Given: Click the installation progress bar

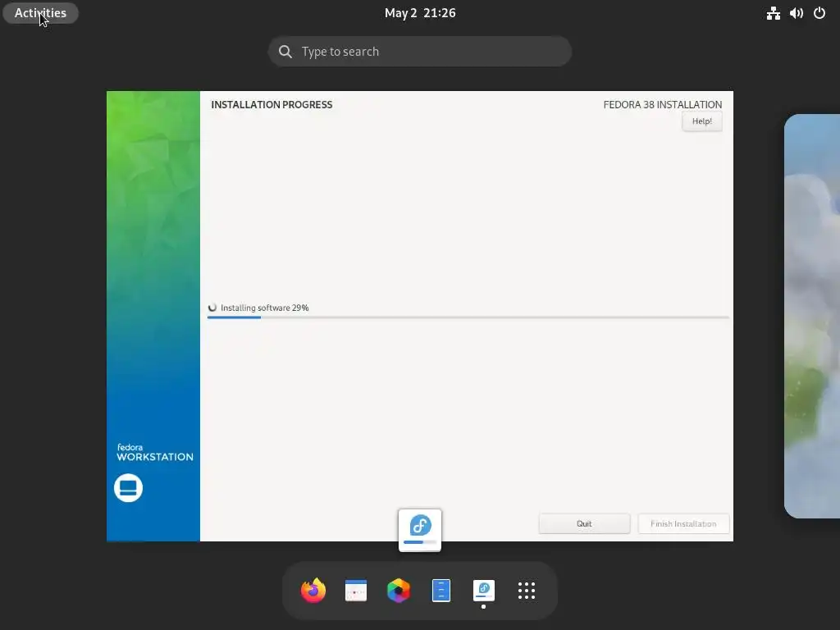Looking at the screenshot, I should point(468,317).
